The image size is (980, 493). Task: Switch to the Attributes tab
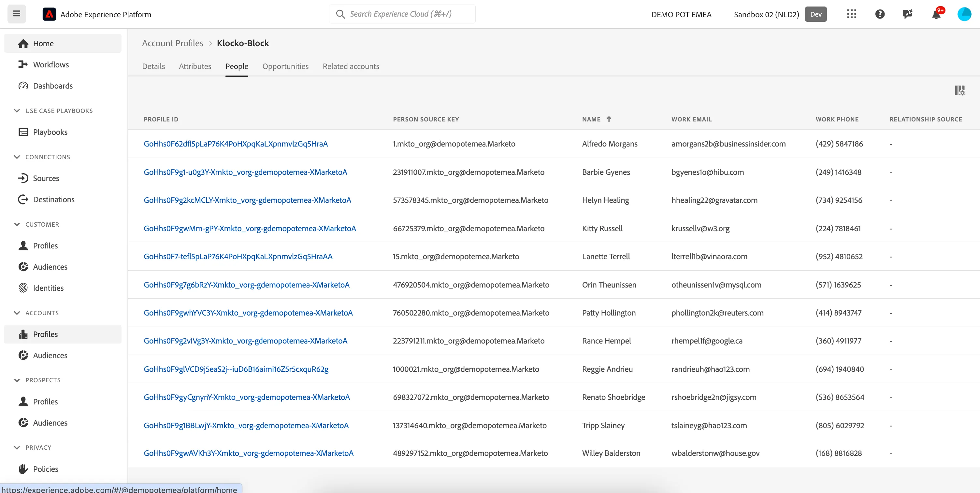point(195,66)
